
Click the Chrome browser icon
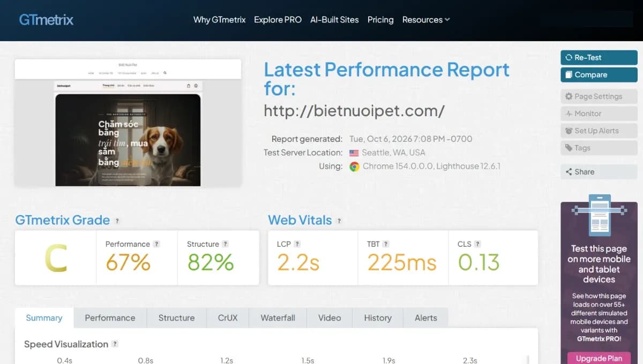pos(354,166)
